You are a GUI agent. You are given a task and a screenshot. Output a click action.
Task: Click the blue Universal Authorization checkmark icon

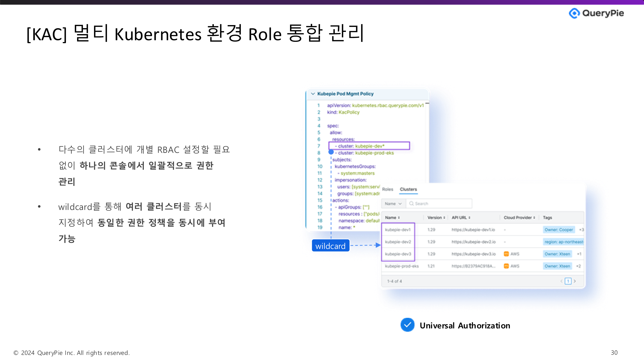click(407, 325)
